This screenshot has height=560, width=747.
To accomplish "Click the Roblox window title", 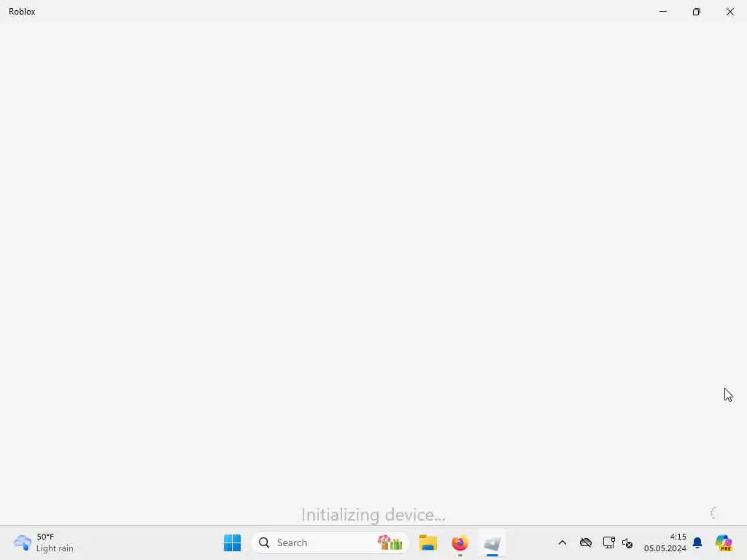I will (22, 12).
